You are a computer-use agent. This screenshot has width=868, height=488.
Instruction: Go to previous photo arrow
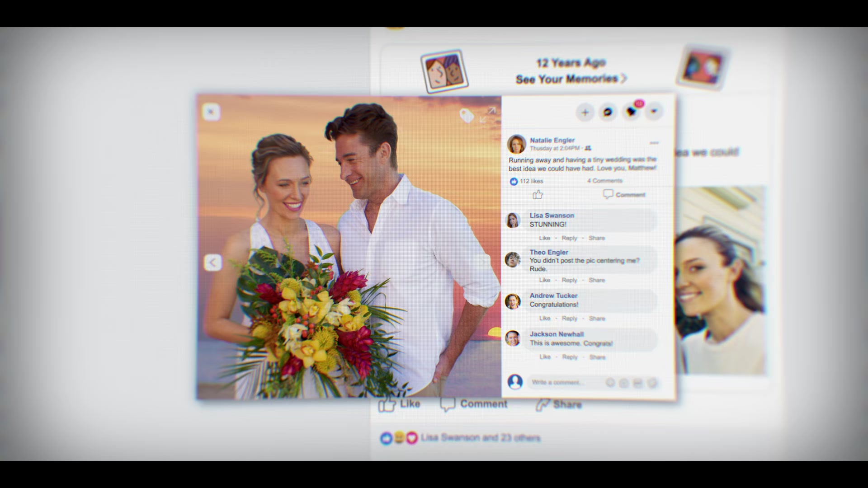pyautogui.click(x=212, y=262)
